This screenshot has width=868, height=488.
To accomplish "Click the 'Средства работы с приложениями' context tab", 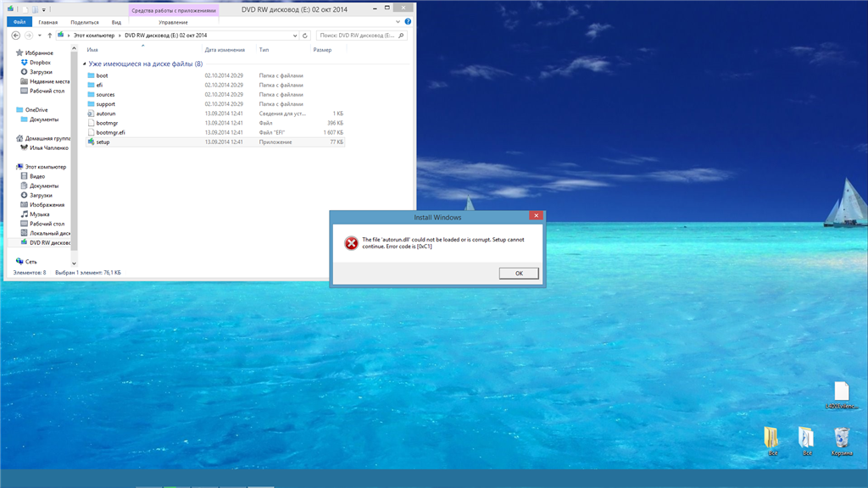I will coord(174,10).
